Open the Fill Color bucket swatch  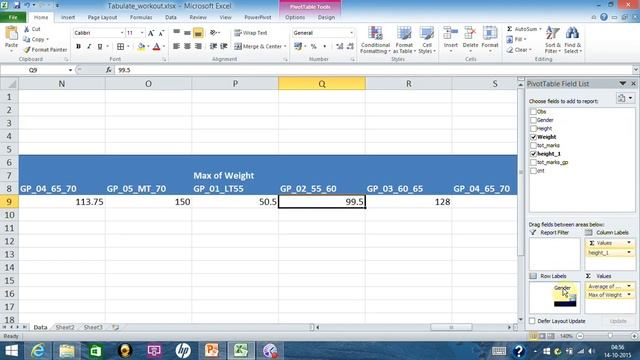tap(141, 47)
